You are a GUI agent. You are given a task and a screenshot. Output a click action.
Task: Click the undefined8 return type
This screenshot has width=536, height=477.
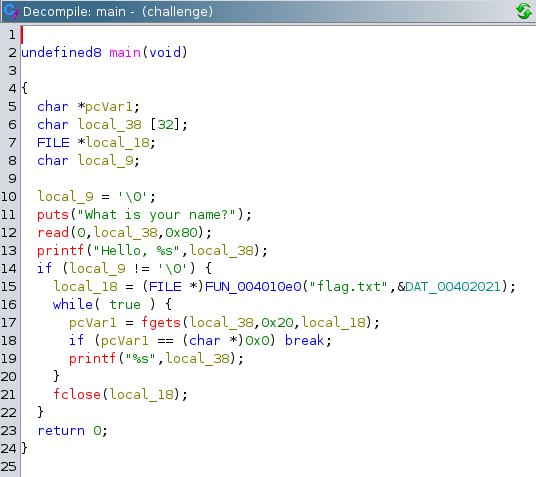tap(61, 52)
